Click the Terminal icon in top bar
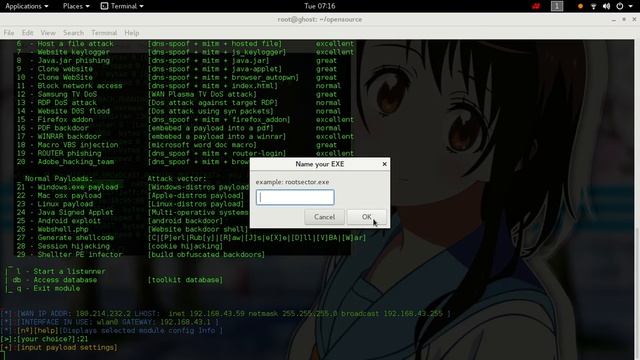The height and width of the screenshot is (360, 640). click(104, 6)
